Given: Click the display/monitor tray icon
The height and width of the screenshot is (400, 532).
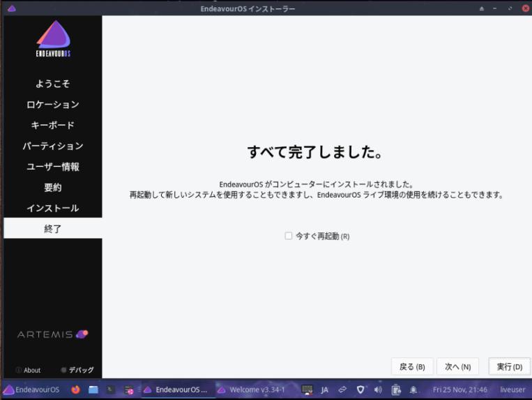Looking at the screenshot, I should pos(307,390).
